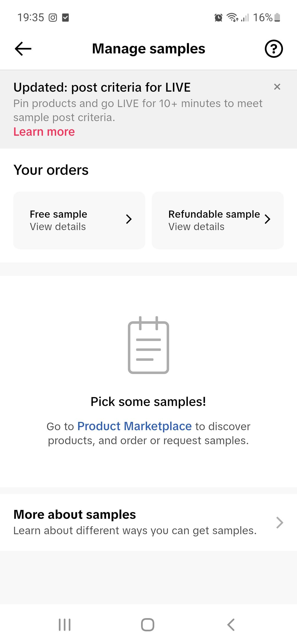Screen dimensions: 297x644
Task: Tap the Pick some samples heading
Action: [x=148, y=402]
